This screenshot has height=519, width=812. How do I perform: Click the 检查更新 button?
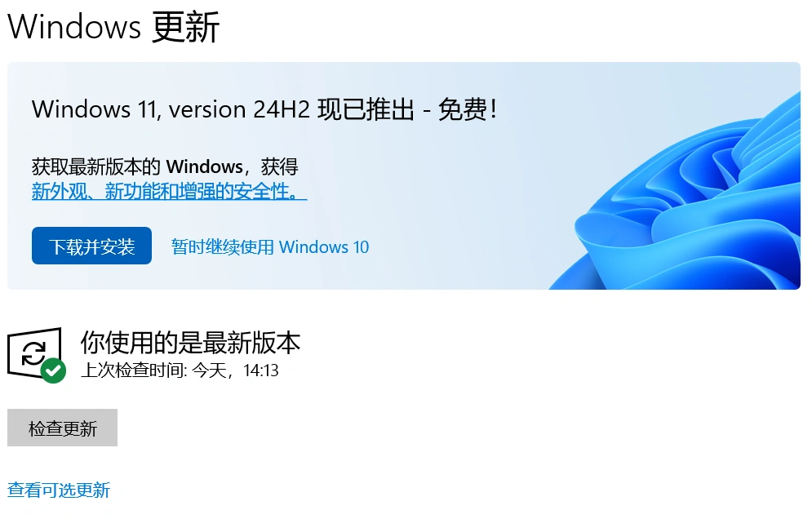[62, 428]
